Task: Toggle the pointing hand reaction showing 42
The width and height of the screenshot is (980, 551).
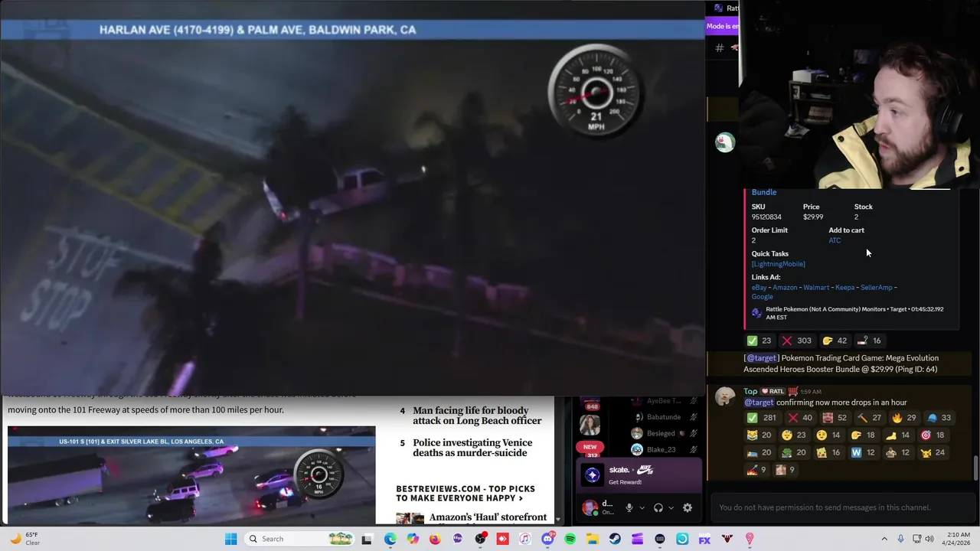Action: pos(835,341)
